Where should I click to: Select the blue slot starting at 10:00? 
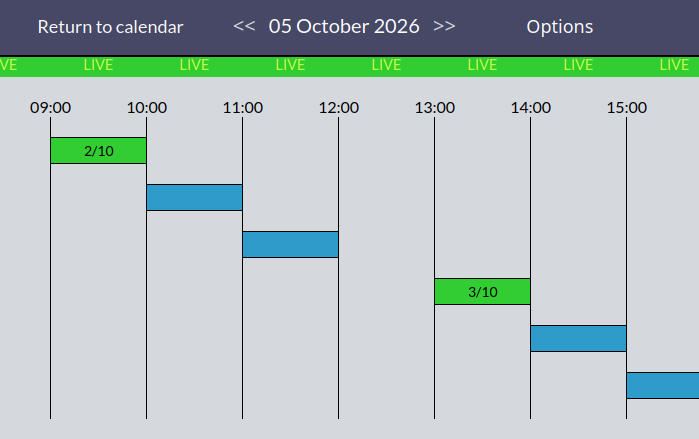pos(194,197)
